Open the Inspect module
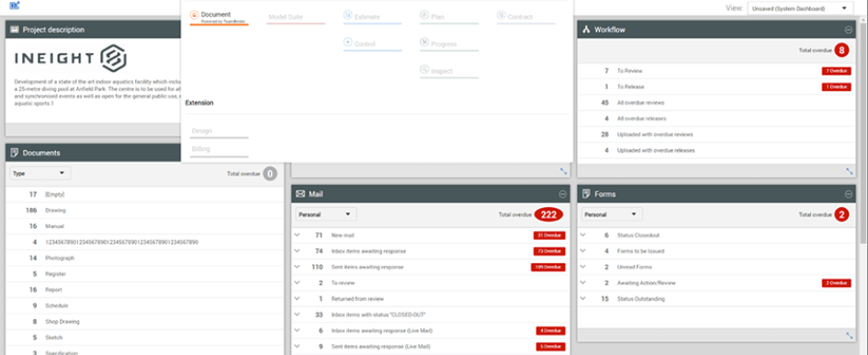868x355 pixels. pyautogui.click(x=449, y=71)
